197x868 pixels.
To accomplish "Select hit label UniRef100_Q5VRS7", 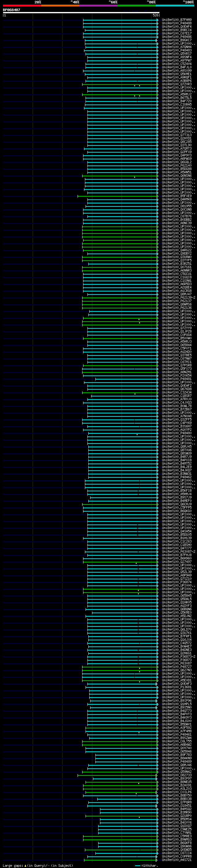I will [x=176, y=54].
